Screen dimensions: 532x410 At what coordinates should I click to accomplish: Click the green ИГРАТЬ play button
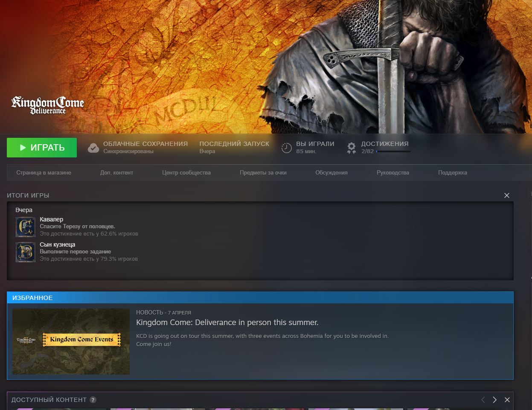[x=42, y=148]
